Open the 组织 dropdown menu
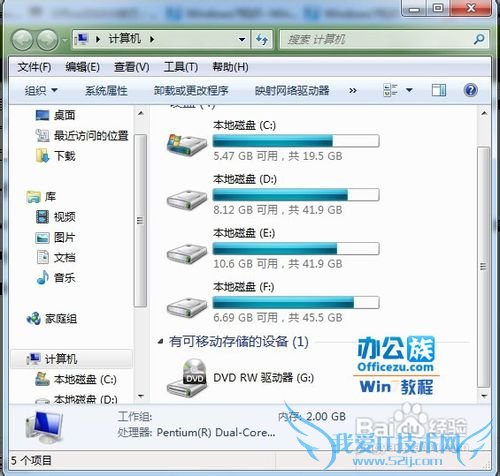500x476 pixels. [41, 90]
